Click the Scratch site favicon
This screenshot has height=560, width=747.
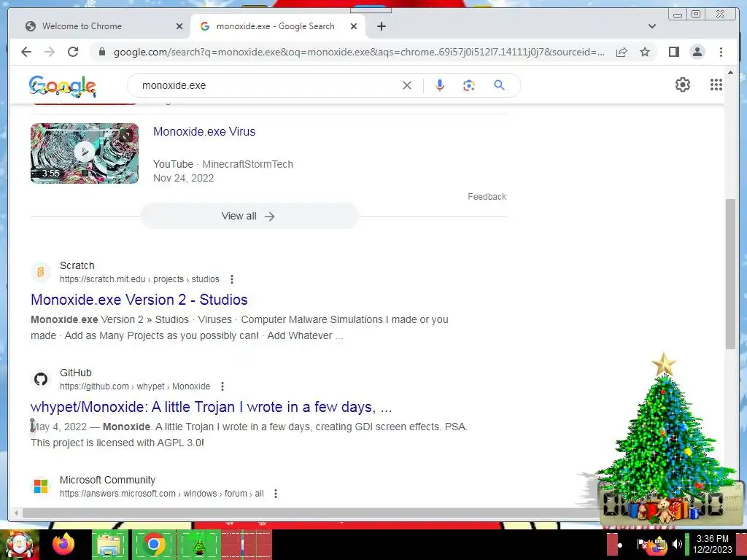[x=41, y=272]
